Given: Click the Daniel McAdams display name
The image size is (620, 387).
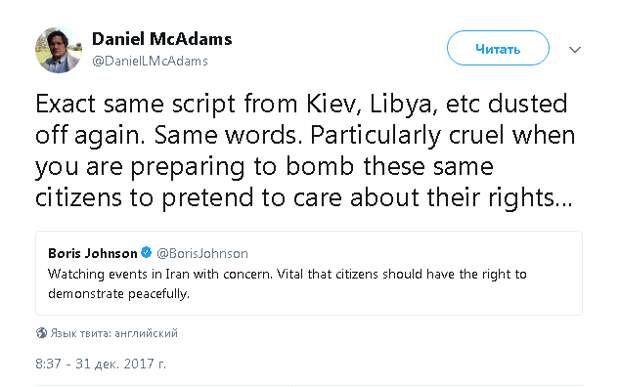Looking at the screenshot, I should (162, 39).
